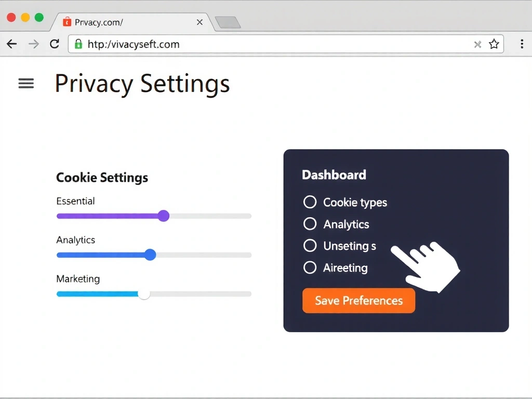The image size is (532, 399).
Task: Select the Aireeting radio option
Action: tap(310, 268)
